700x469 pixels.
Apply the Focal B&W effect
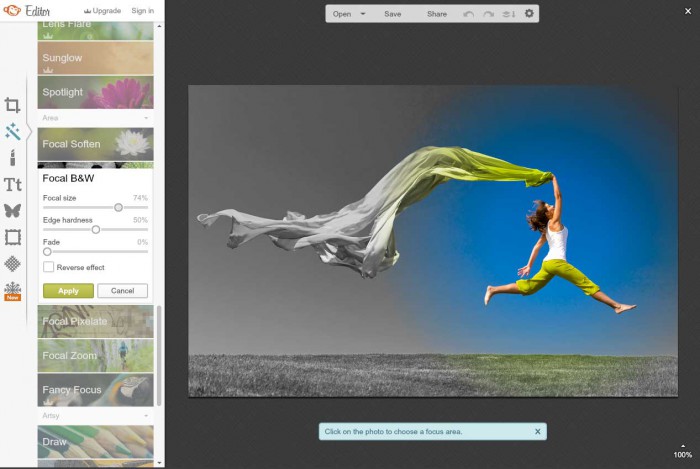(x=68, y=290)
